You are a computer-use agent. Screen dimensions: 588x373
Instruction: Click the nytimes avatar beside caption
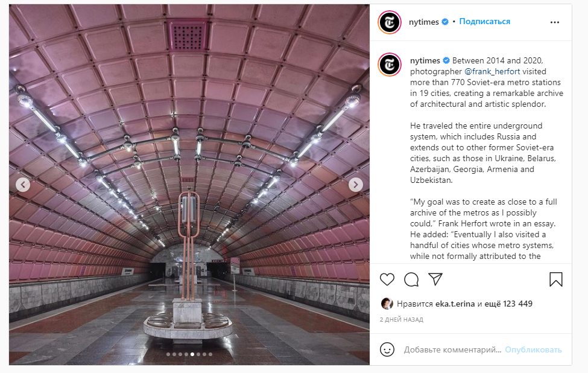[x=390, y=64]
